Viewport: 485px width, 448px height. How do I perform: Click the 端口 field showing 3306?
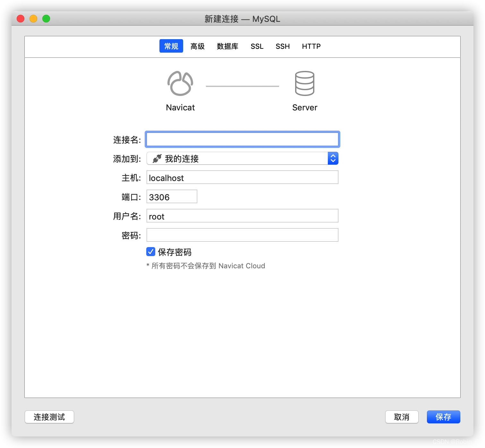point(172,196)
